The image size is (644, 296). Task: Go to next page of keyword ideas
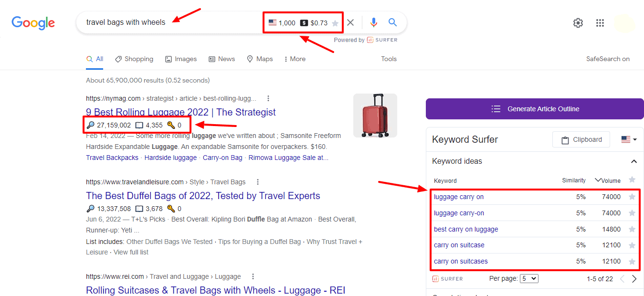(x=634, y=279)
